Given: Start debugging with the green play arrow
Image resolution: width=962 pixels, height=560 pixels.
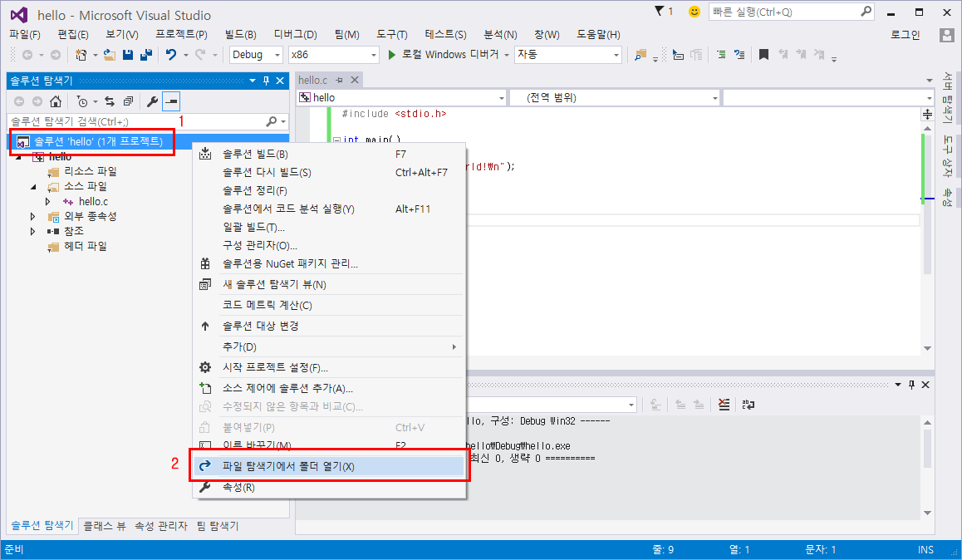Looking at the screenshot, I should [x=392, y=55].
